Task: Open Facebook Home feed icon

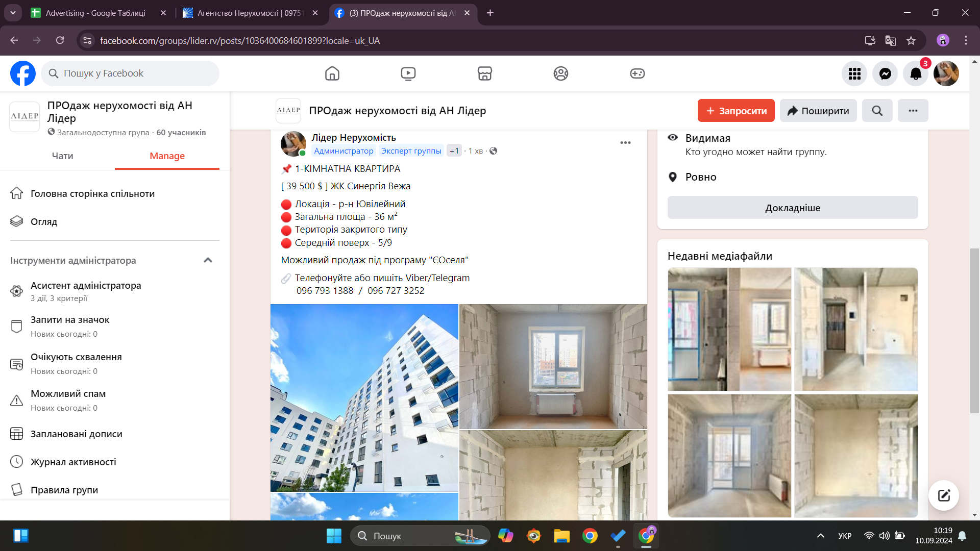Action: [x=332, y=73]
